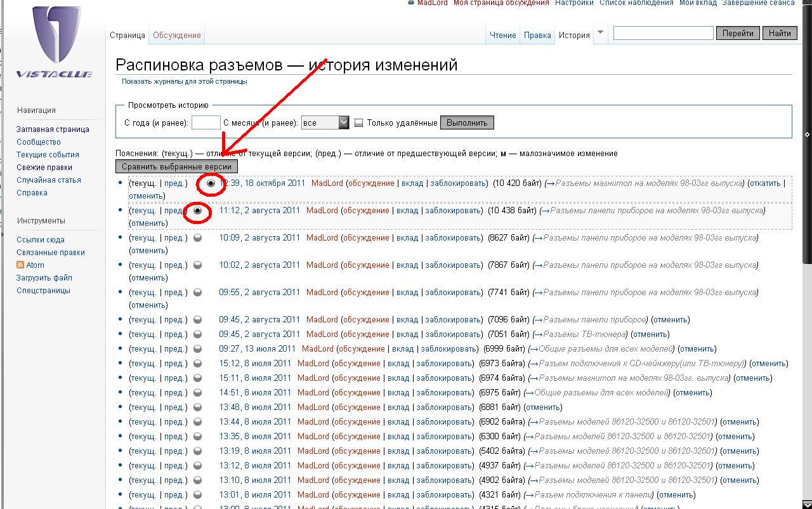This screenshot has height=509, width=812.
Task: Open the dropdown arrow next to История tab
Action: (x=600, y=33)
